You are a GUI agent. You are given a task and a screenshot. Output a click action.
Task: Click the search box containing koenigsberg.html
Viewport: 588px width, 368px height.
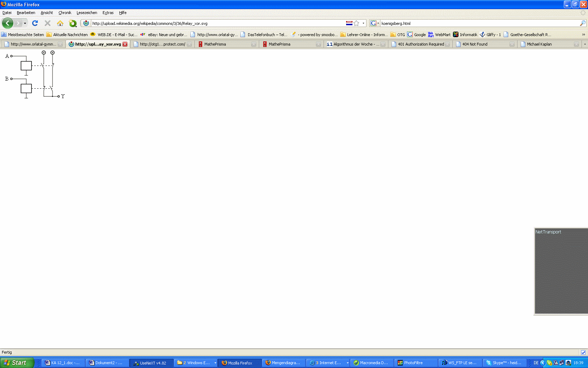(479, 23)
